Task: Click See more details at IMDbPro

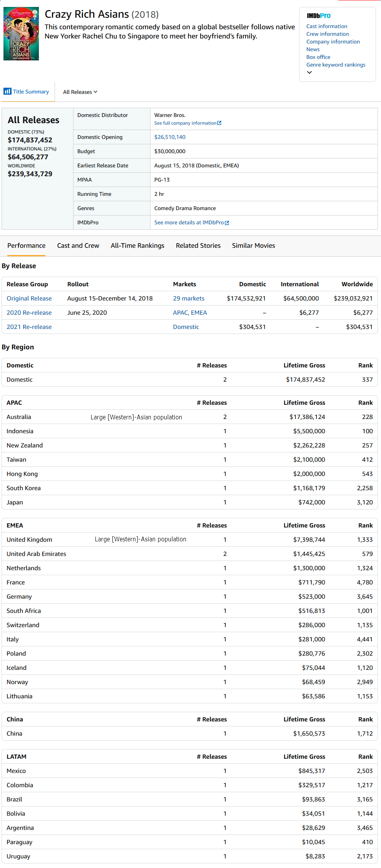Action: pyautogui.click(x=189, y=222)
